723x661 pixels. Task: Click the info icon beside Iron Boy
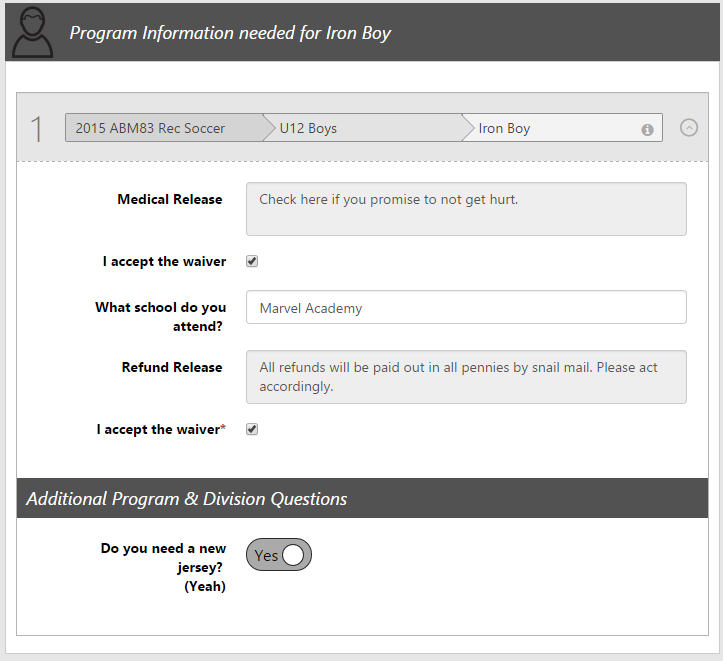pyautogui.click(x=647, y=130)
